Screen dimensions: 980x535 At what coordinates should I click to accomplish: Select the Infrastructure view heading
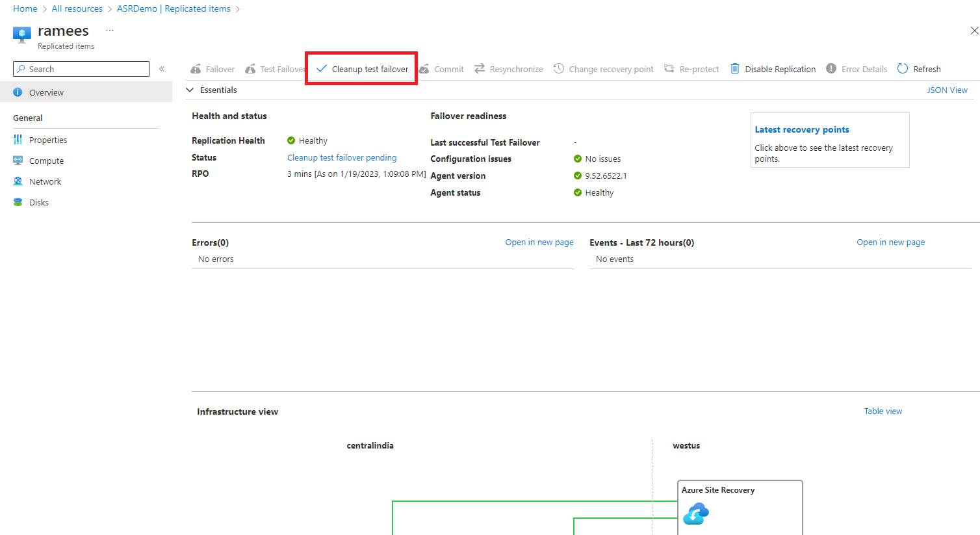[x=237, y=411]
